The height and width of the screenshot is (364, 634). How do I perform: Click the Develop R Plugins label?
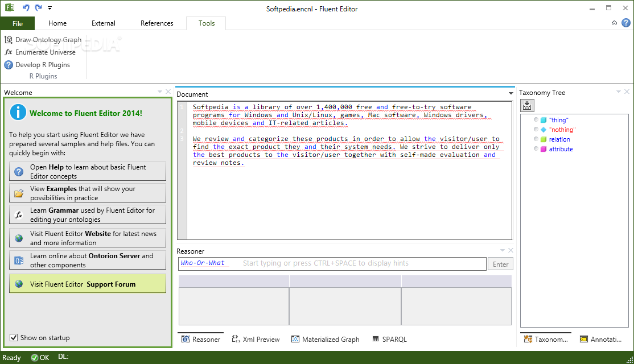point(43,65)
